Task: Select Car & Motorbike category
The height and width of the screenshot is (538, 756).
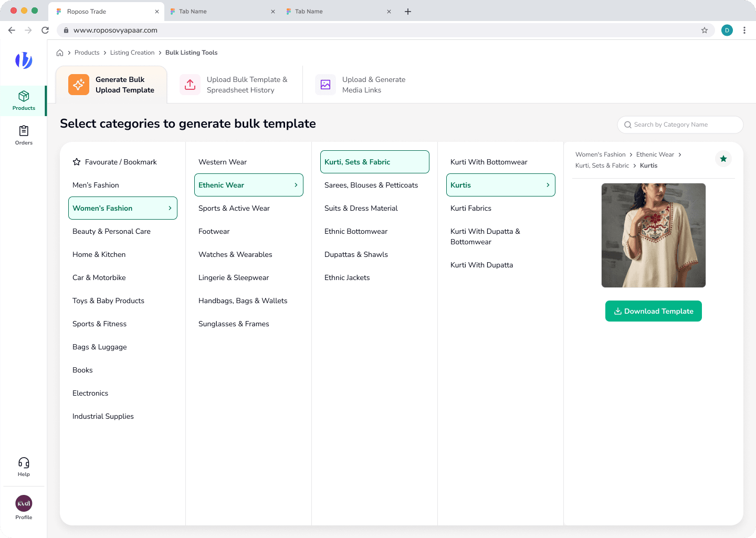Action: pyautogui.click(x=123, y=277)
